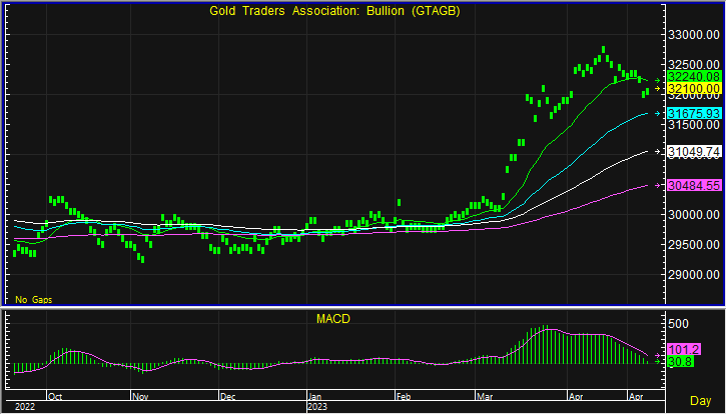Click the Feb month marker on time axis
727x415 pixels.
pos(403,397)
